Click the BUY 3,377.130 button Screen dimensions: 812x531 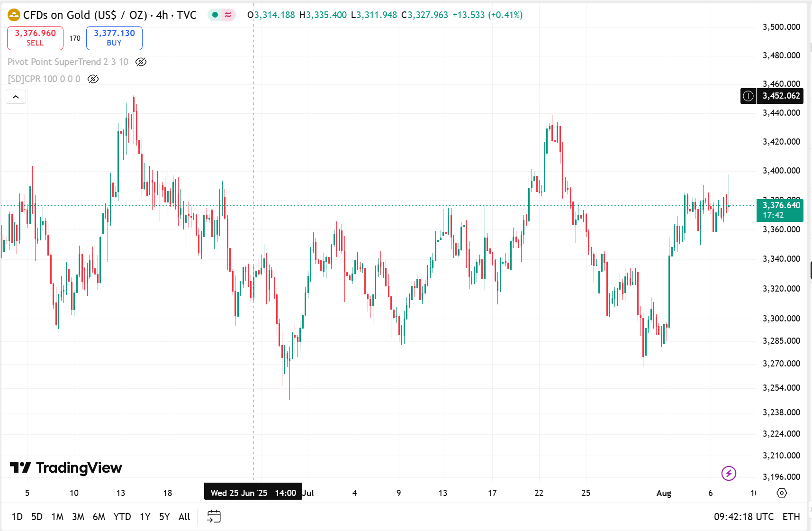coord(114,38)
